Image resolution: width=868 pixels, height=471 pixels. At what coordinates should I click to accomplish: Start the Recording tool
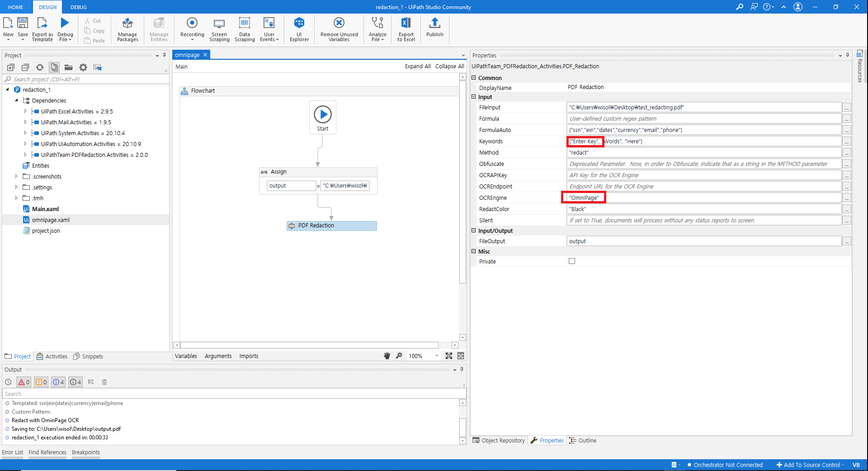pos(192,28)
